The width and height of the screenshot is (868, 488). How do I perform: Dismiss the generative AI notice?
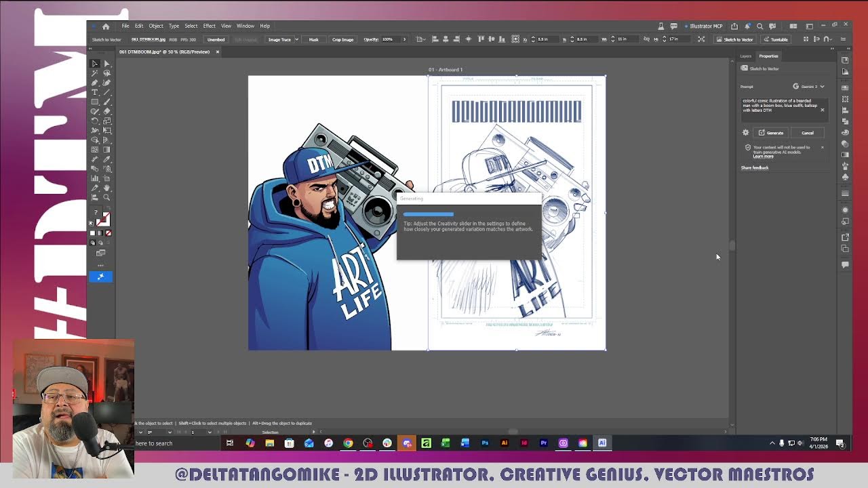pyautogui.click(x=823, y=147)
